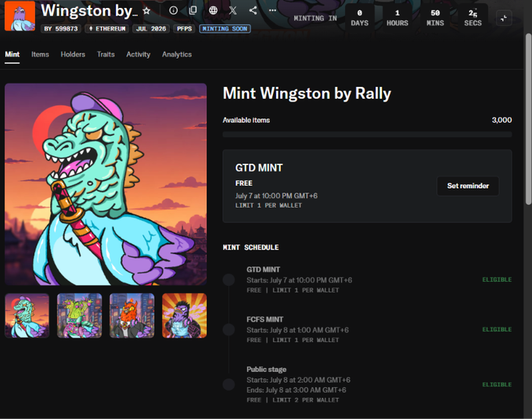Star the Wingston collection as favorite
This screenshot has height=419, width=532.
point(146,11)
